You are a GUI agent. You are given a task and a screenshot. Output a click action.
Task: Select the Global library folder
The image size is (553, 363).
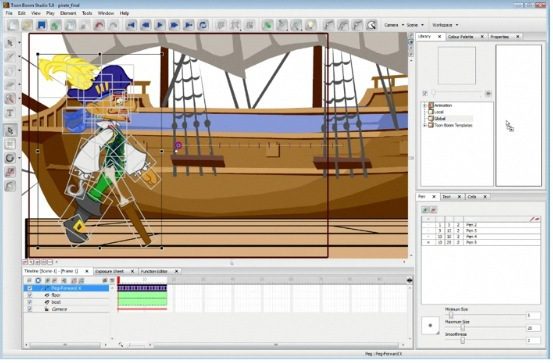[x=440, y=119]
